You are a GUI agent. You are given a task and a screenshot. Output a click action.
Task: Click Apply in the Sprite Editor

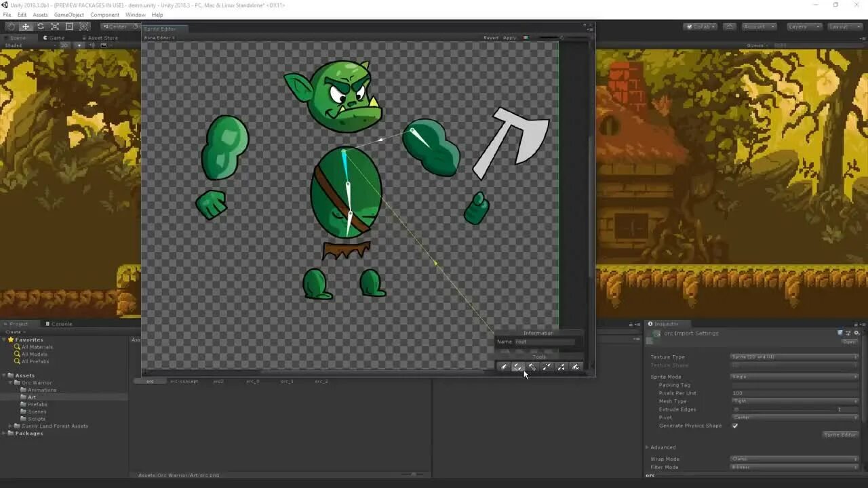pyautogui.click(x=510, y=38)
